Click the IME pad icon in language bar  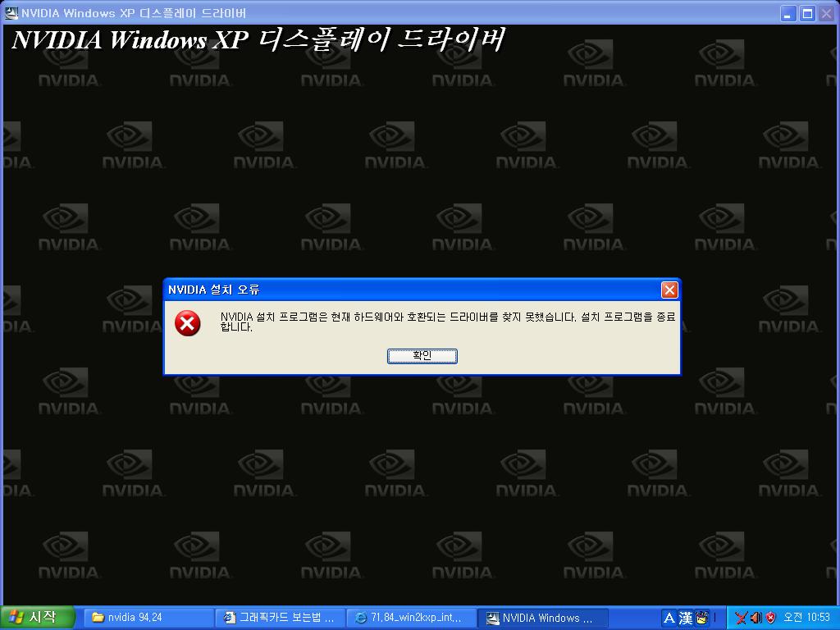point(702,618)
